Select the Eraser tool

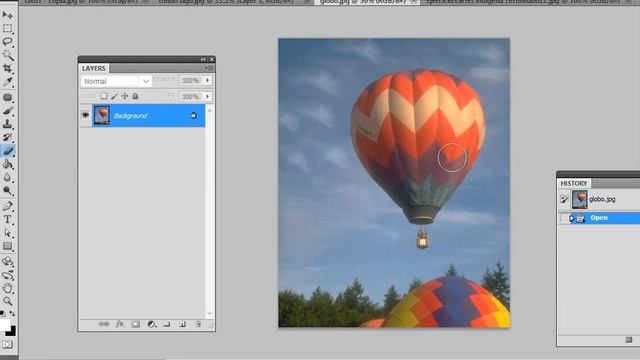(7, 151)
